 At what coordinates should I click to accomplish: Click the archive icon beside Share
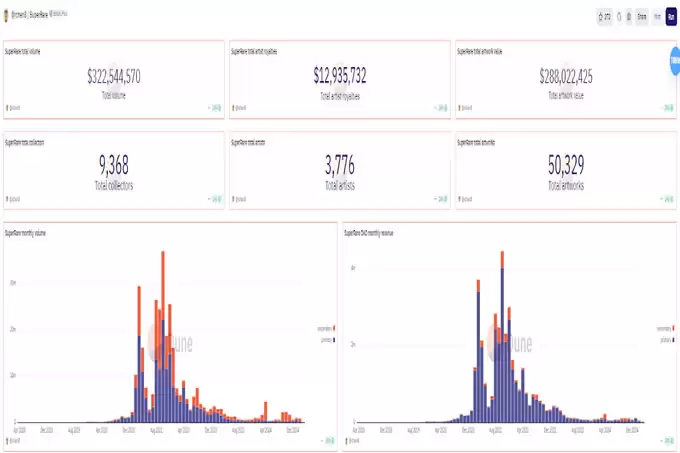pos(629,17)
